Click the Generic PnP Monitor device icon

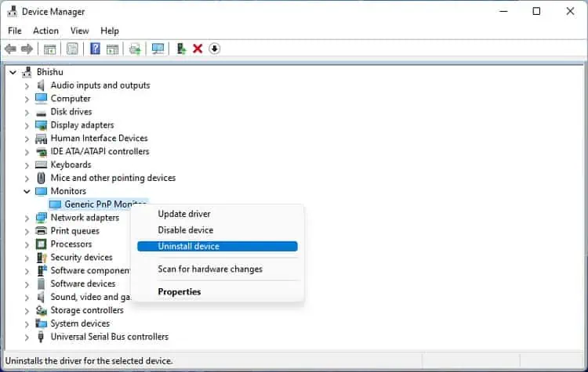55,204
